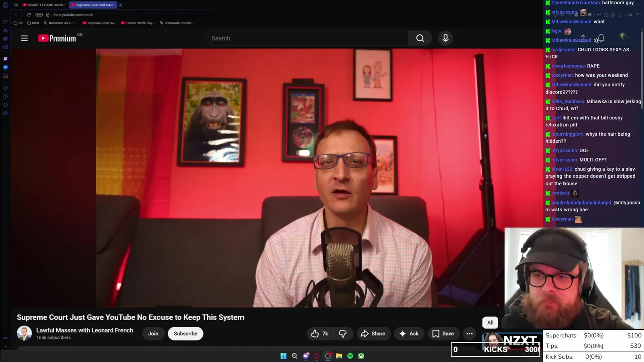
Task: Open the Former staffer say... bookmark
Action: [138, 23]
